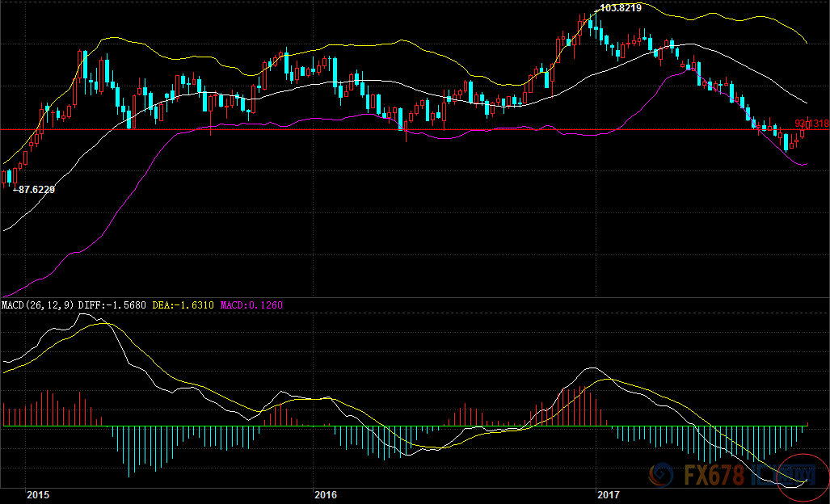Click the DIFF:-1.5680 value
830x504 pixels.
point(112,305)
